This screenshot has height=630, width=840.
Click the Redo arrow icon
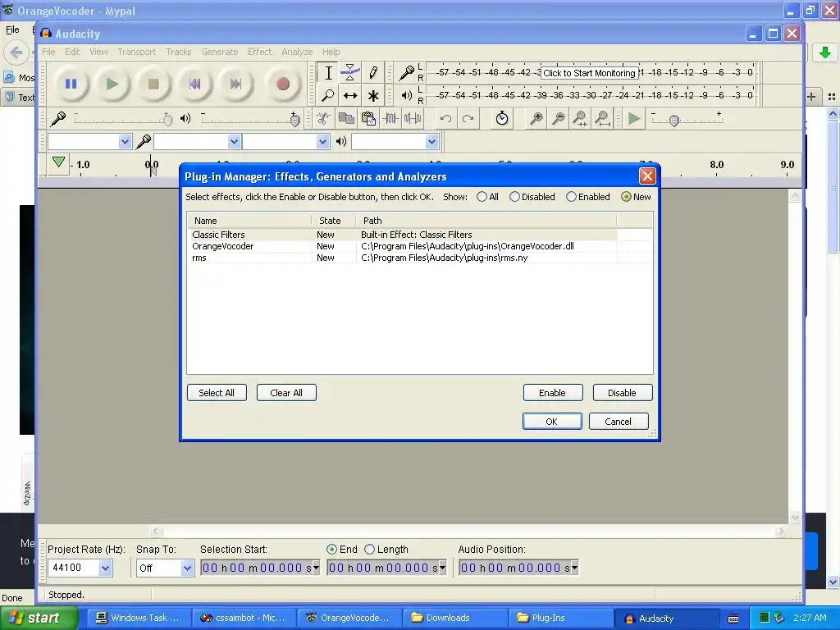pyautogui.click(x=468, y=118)
